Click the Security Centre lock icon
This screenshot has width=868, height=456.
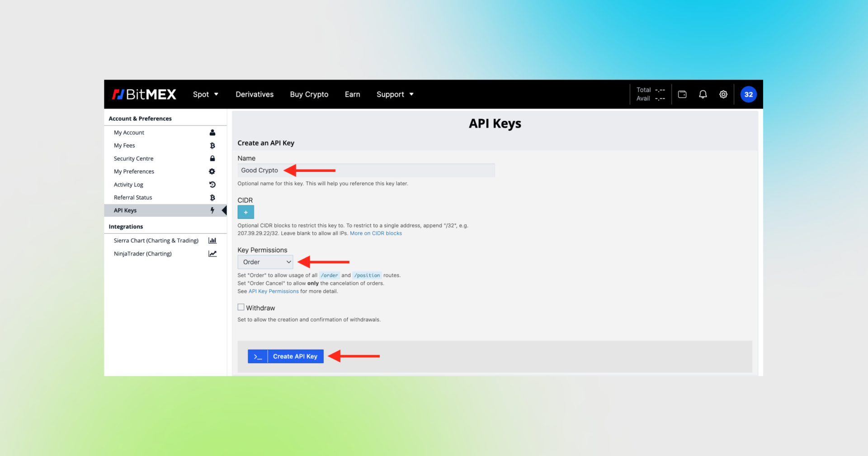click(212, 158)
